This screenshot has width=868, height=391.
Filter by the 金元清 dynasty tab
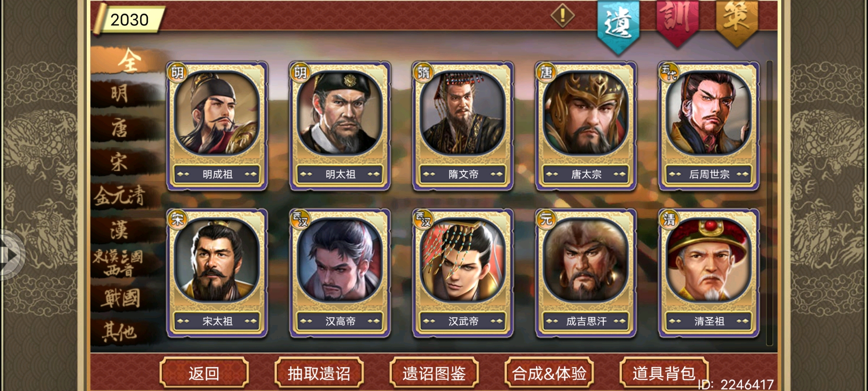click(x=119, y=195)
